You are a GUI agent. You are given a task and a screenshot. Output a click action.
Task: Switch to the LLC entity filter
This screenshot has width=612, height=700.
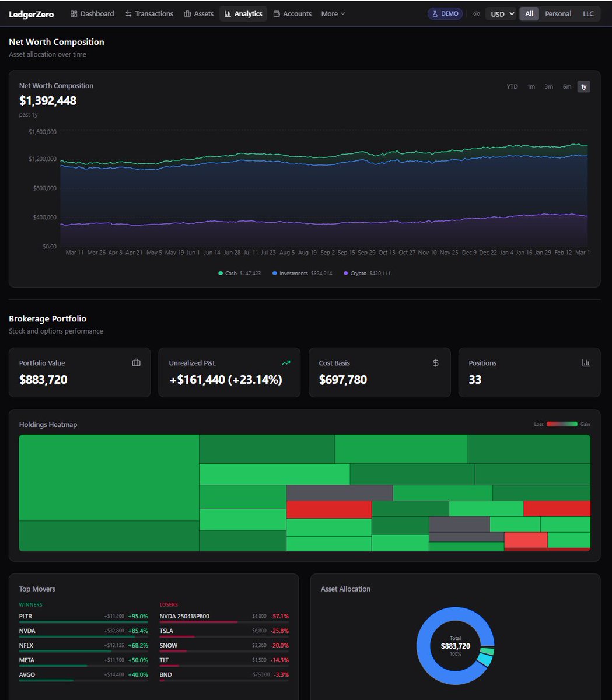[588, 13]
